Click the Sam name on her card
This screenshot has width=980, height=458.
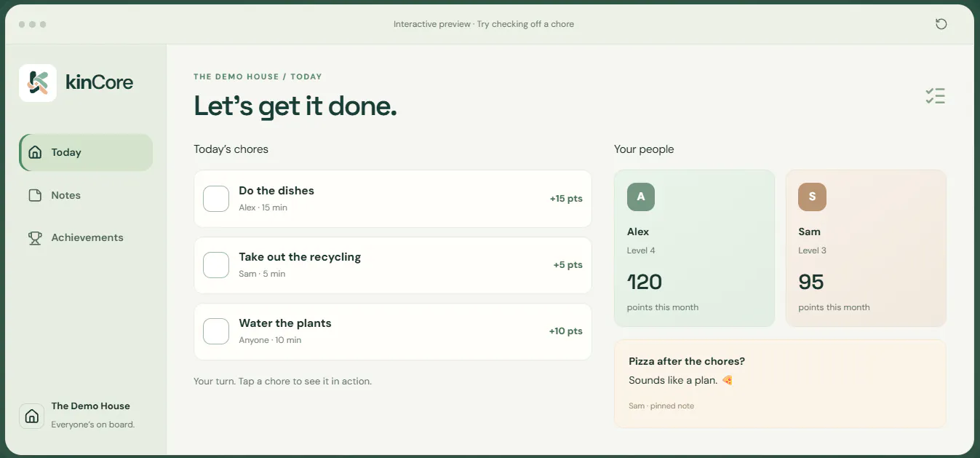[809, 232]
